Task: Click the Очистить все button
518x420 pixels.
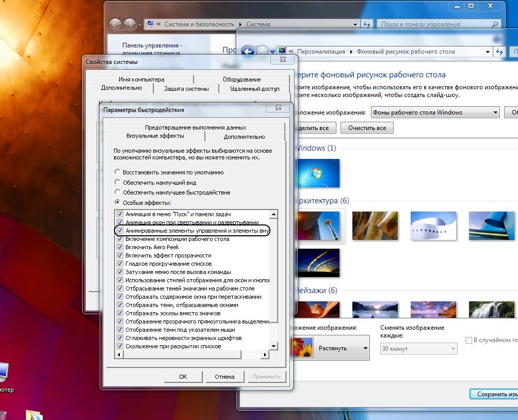Action: [367, 128]
